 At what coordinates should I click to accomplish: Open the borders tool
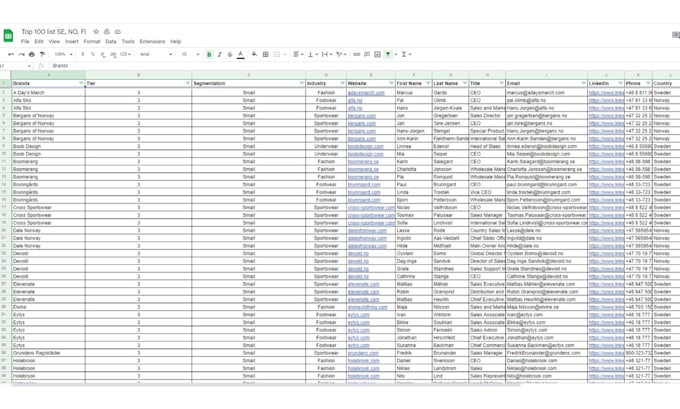265,54
